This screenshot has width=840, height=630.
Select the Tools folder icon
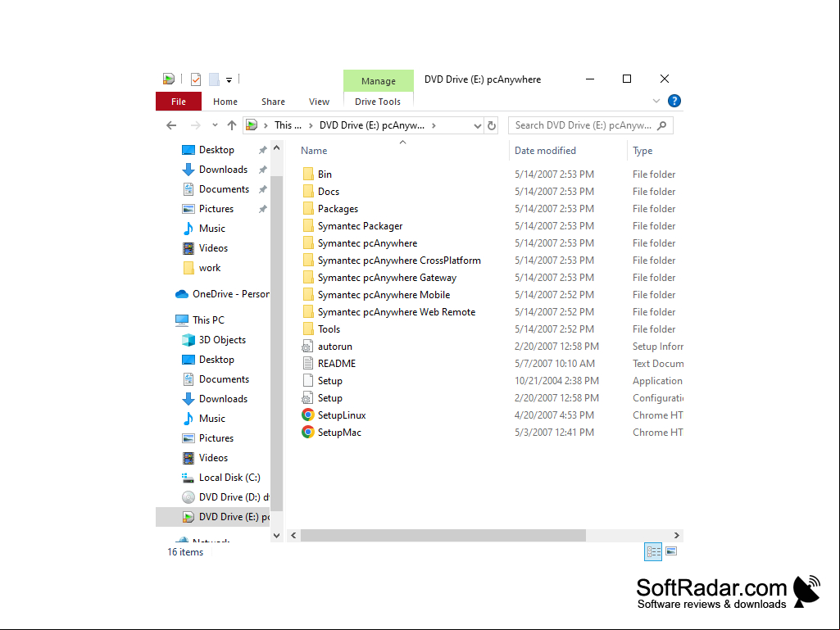(308, 329)
